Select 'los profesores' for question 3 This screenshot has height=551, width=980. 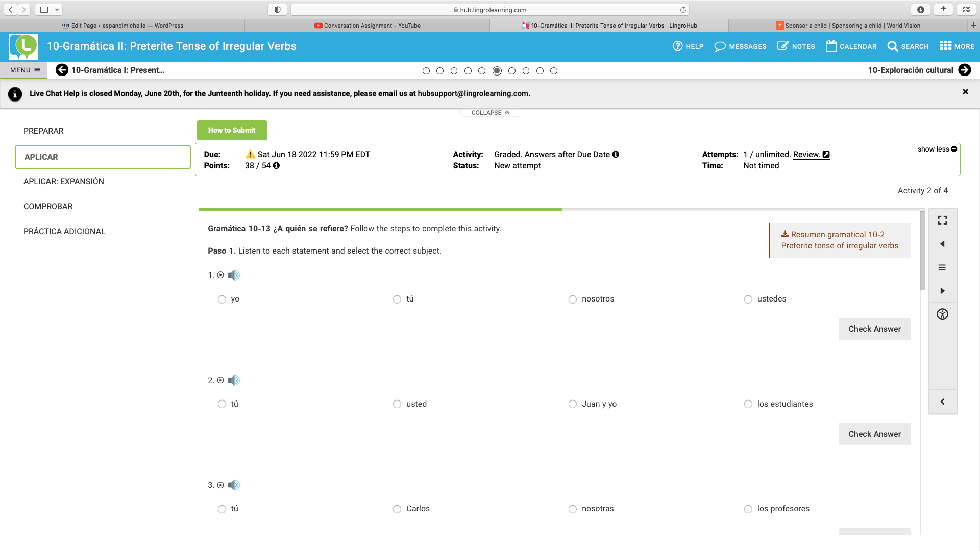click(748, 509)
